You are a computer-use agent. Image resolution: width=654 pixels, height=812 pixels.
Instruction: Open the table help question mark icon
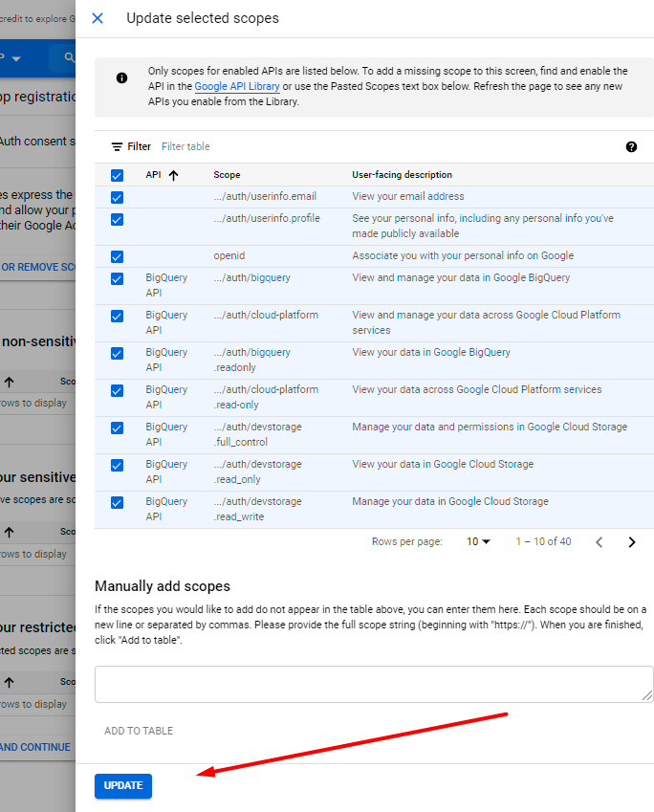[x=631, y=146]
